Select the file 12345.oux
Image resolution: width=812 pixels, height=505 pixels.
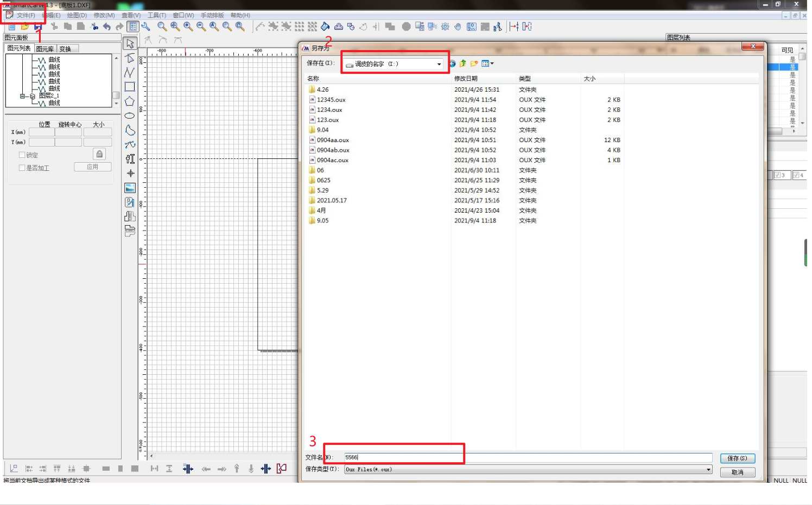click(331, 100)
